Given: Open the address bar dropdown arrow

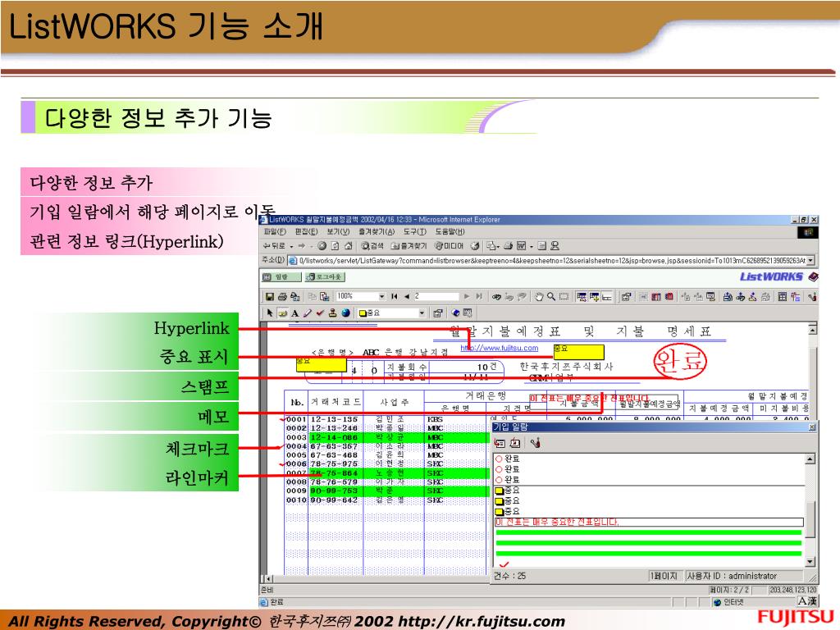Looking at the screenshot, I should [810, 260].
